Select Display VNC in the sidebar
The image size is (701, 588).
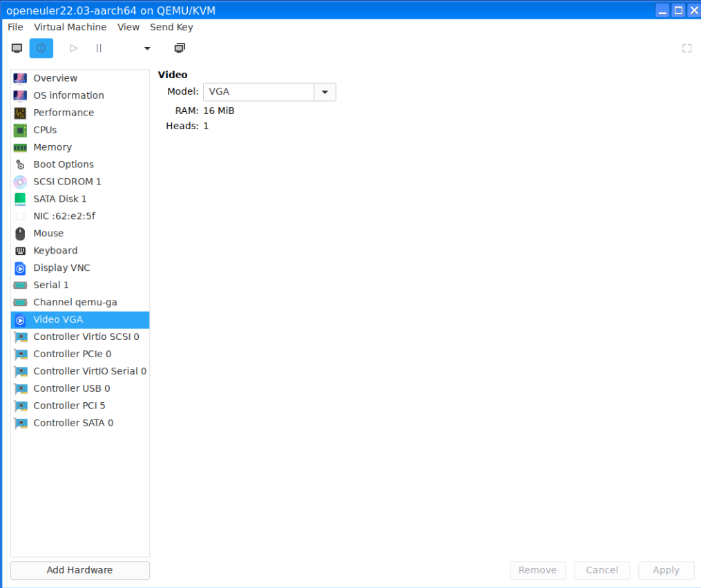(61, 268)
